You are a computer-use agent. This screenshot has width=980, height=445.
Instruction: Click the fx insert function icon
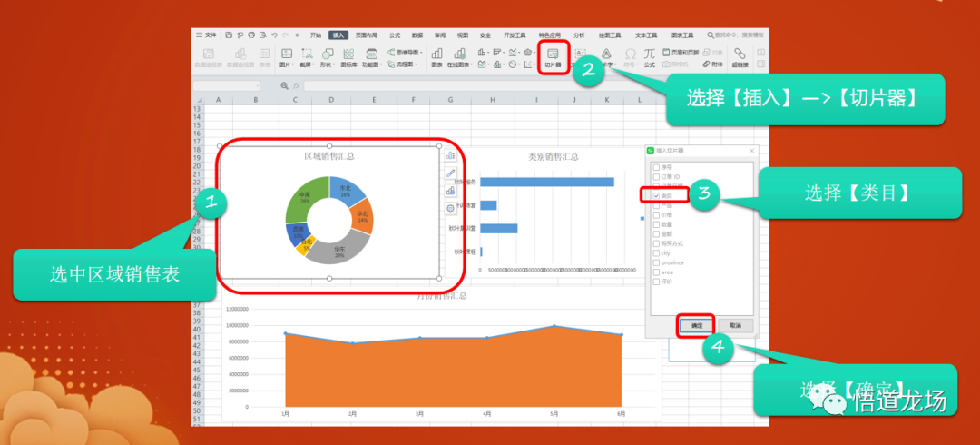point(296,85)
